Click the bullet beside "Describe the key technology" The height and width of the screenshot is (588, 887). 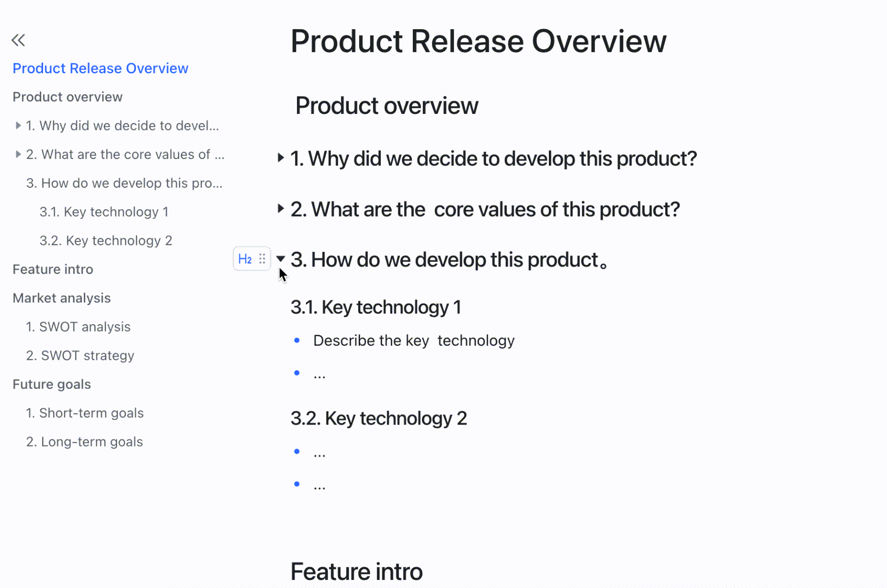(x=297, y=340)
